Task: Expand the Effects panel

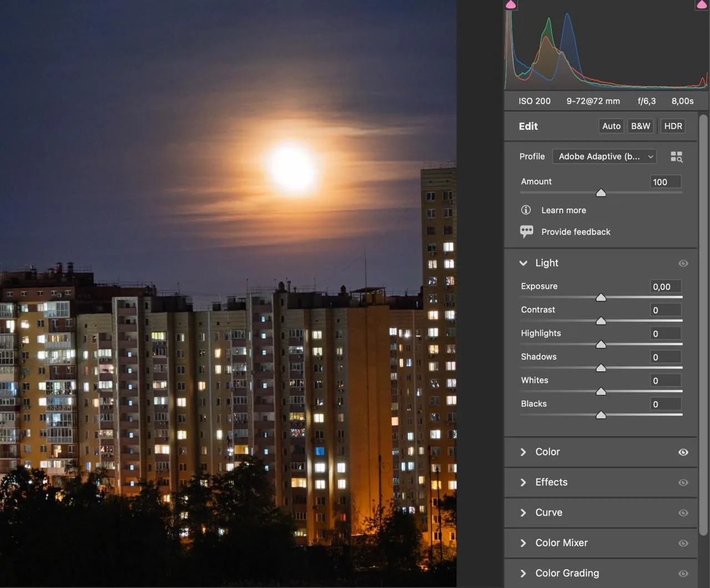Action: [x=523, y=483]
